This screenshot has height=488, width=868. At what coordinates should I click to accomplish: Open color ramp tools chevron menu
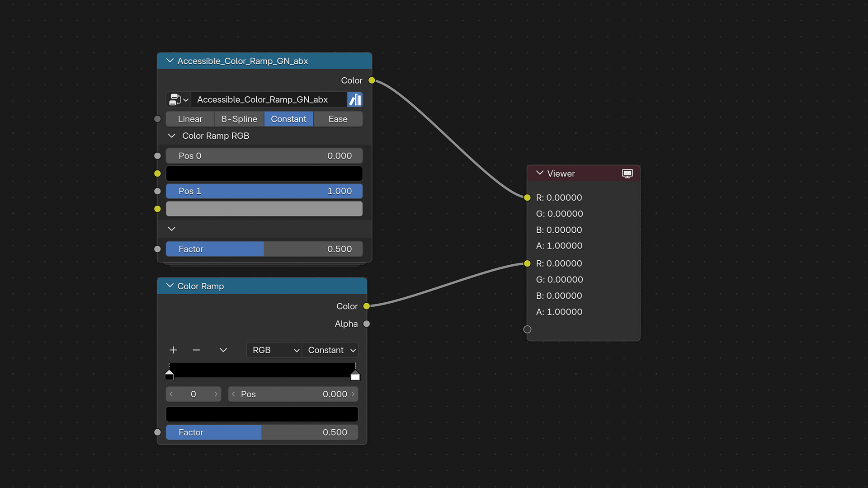pos(223,350)
